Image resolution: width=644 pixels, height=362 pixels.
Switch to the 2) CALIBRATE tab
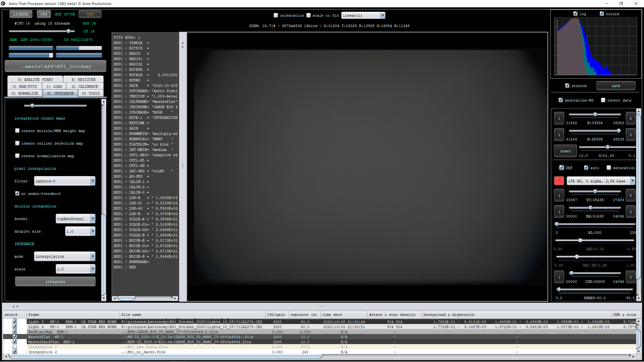click(x=85, y=86)
